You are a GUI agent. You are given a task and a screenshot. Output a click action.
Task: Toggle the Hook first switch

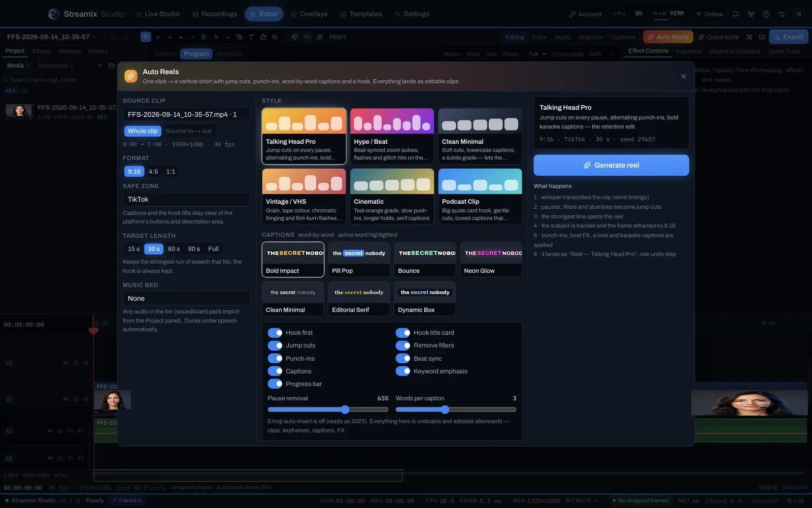275,333
